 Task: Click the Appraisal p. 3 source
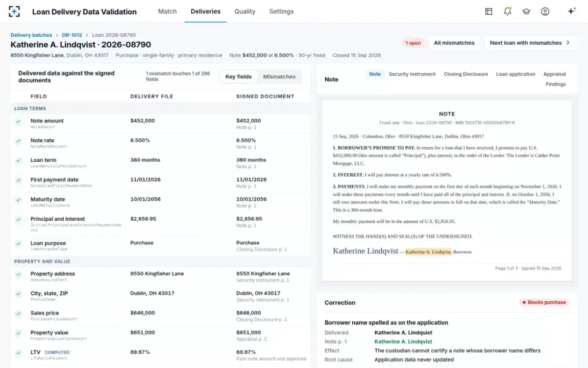251,339
